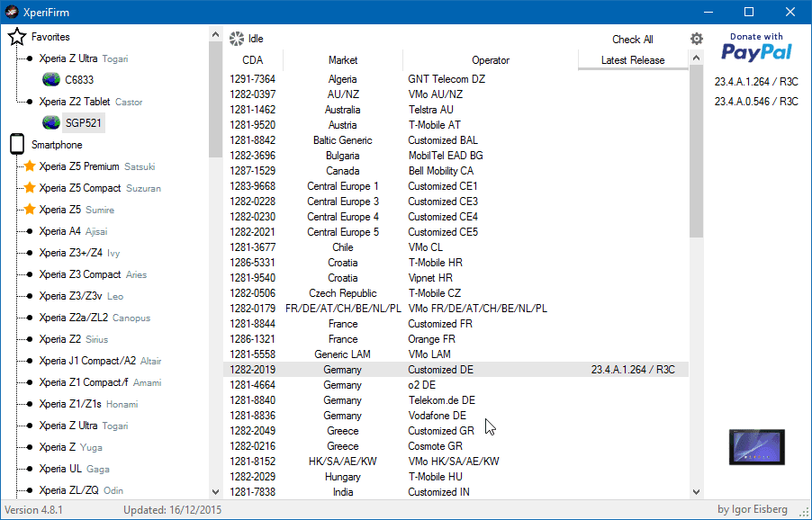Select the T-Mobile AT Austria row
This screenshot has height=520, width=812.
pyautogui.click(x=456, y=125)
